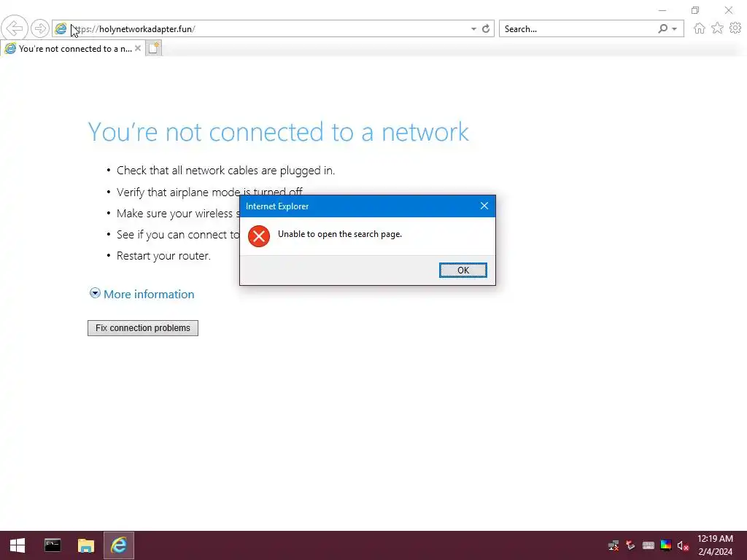Image resolution: width=747 pixels, height=560 pixels.
Task: Click the red error icon in the dialog
Action: coord(259,236)
